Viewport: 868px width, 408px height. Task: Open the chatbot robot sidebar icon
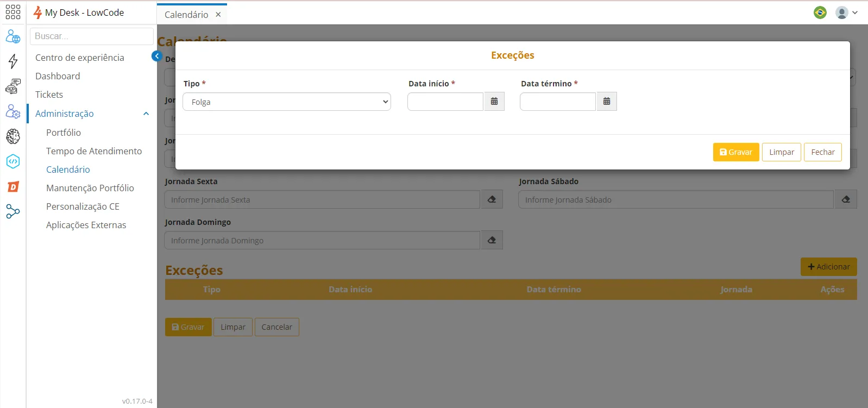(13, 86)
